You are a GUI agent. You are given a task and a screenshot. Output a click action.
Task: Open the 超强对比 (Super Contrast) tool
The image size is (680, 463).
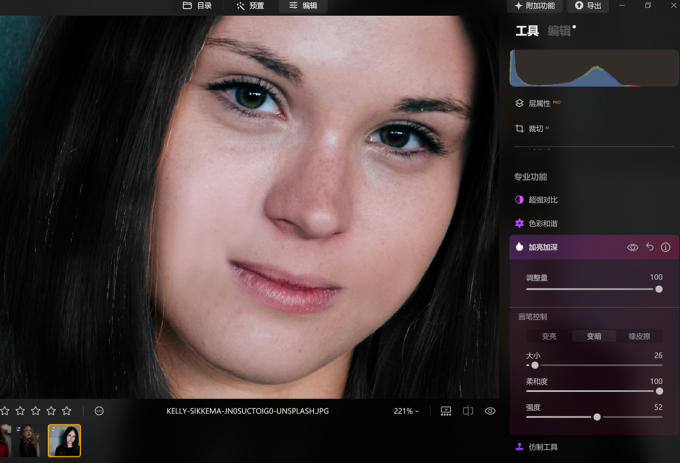point(544,200)
